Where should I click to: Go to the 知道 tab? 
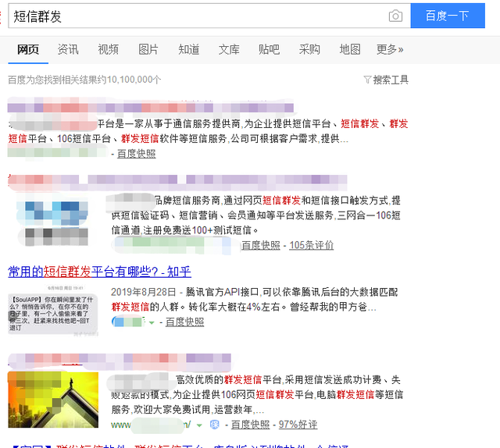(x=189, y=49)
